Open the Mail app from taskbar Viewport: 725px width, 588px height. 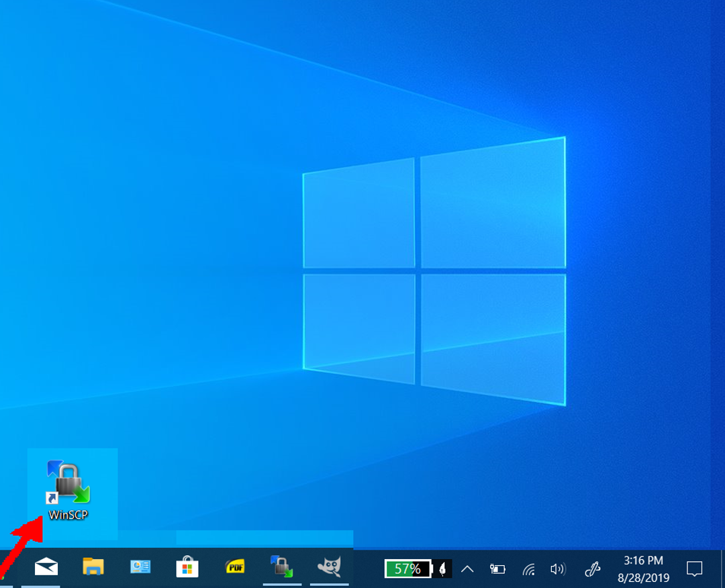click(46, 568)
